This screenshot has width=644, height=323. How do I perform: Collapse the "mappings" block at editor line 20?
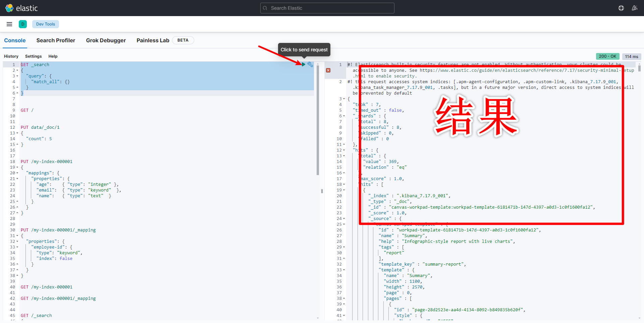click(x=17, y=173)
